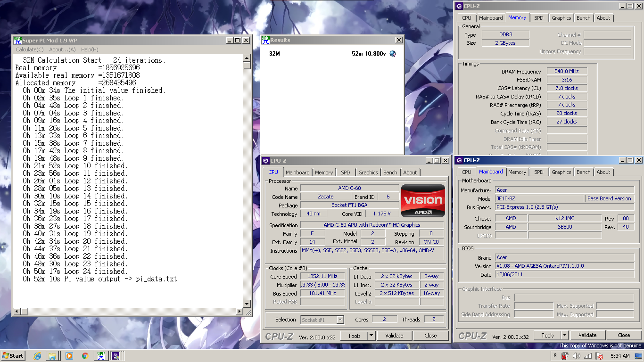
Task: Select About tab in CPU-Z Mainboard window
Action: pyautogui.click(x=603, y=172)
